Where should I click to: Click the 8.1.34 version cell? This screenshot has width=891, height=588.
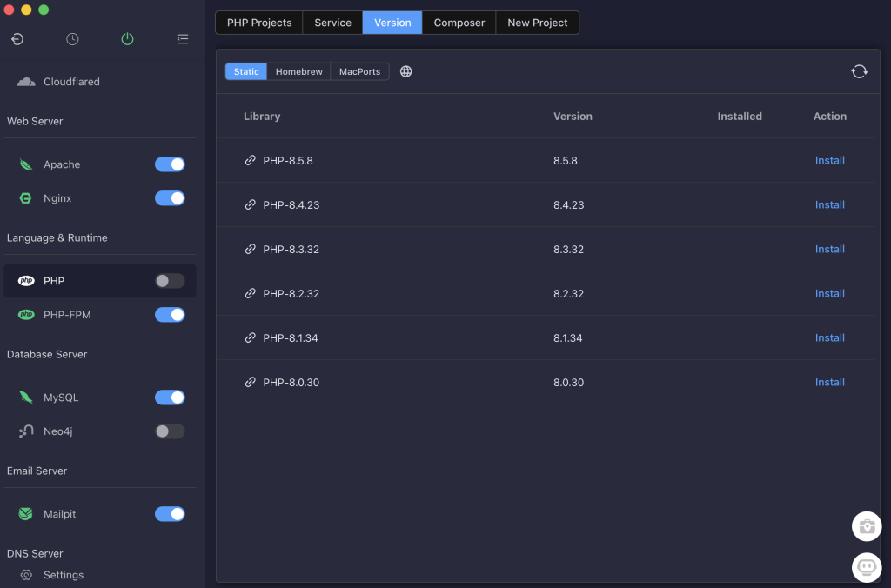point(567,337)
